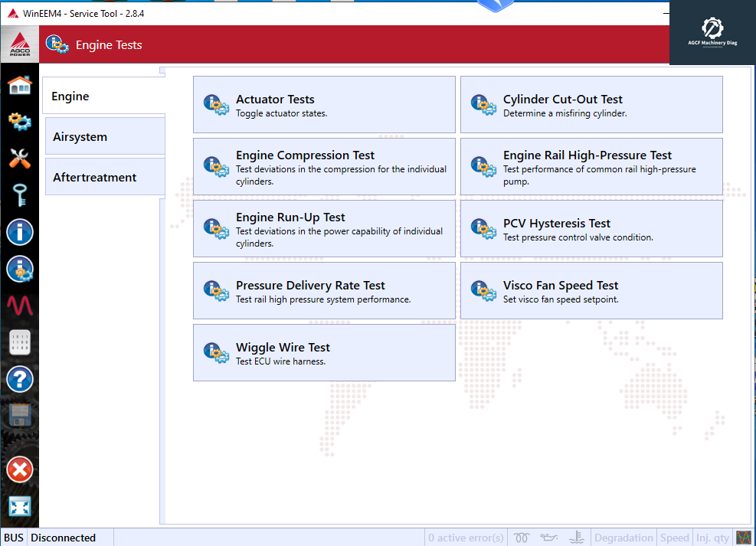Select the red waveform icon in sidebar

coord(20,306)
